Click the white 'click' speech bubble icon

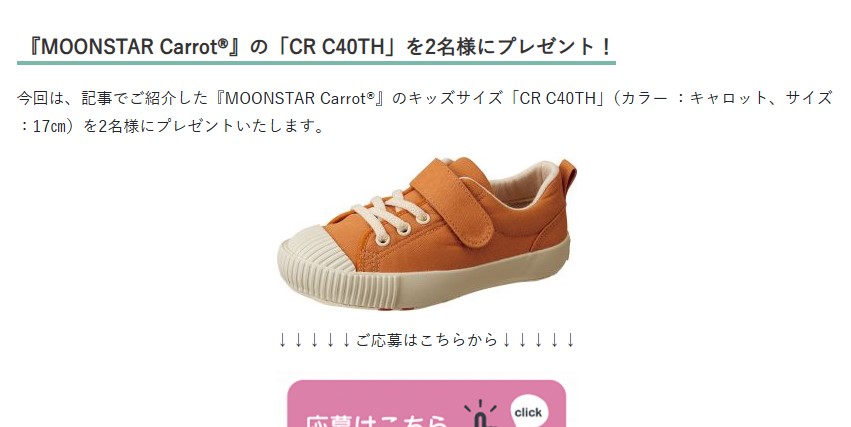point(528,413)
